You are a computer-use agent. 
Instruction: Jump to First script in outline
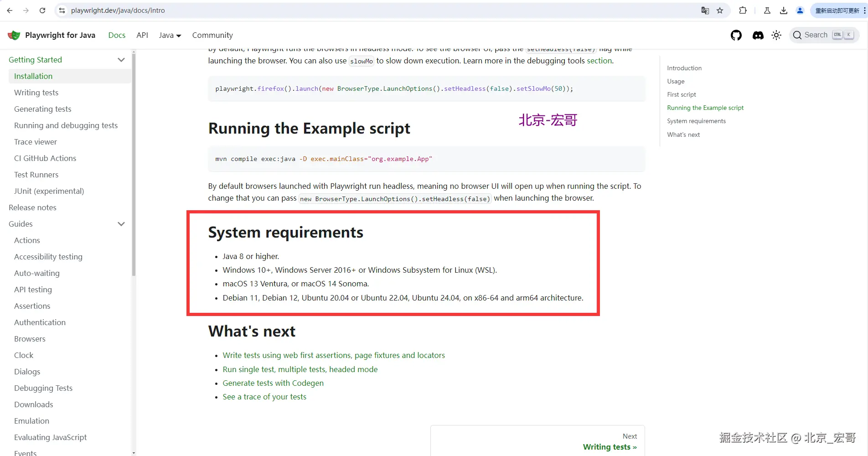tap(682, 94)
